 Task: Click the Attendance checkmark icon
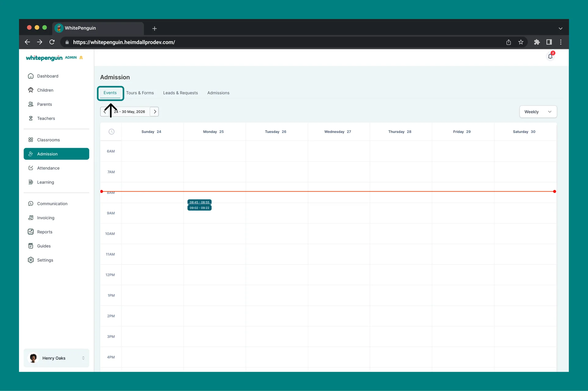click(31, 168)
